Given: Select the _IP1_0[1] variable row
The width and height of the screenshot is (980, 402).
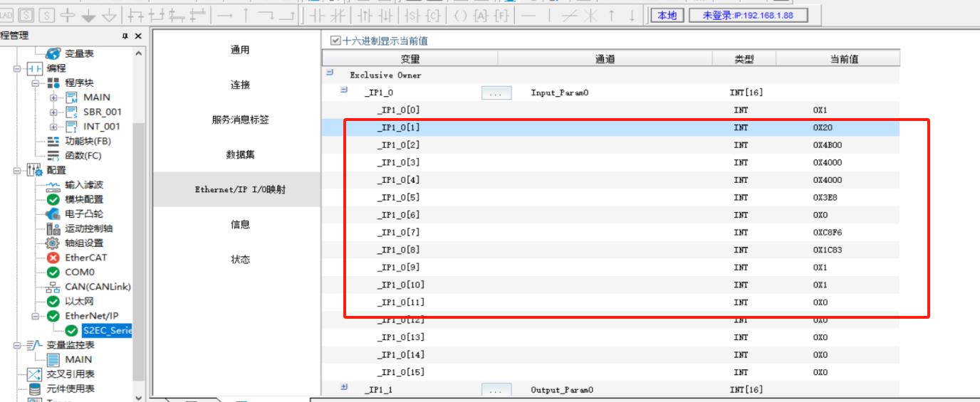Looking at the screenshot, I should pyautogui.click(x=611, y=127).
